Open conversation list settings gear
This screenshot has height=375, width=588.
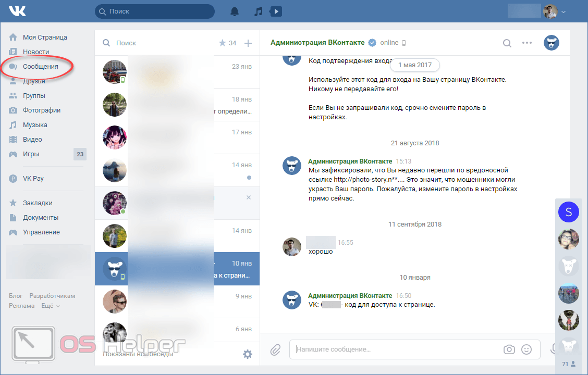tap(248, 354)
